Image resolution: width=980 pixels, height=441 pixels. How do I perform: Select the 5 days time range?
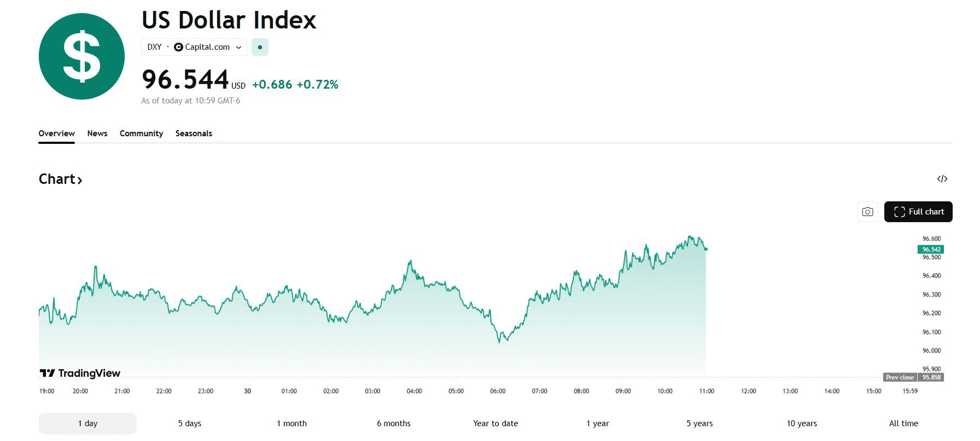coord(190,423)
